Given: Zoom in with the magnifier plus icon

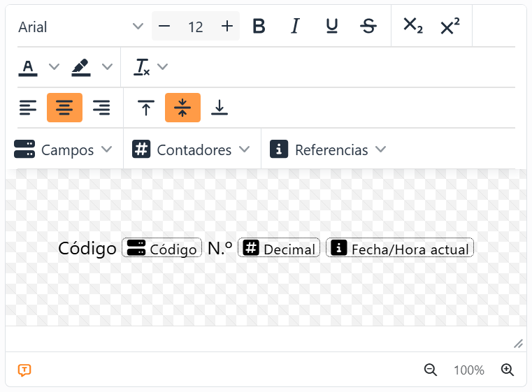Looking at the screenshot, I should pyautogui.click(x=508, y=370).
